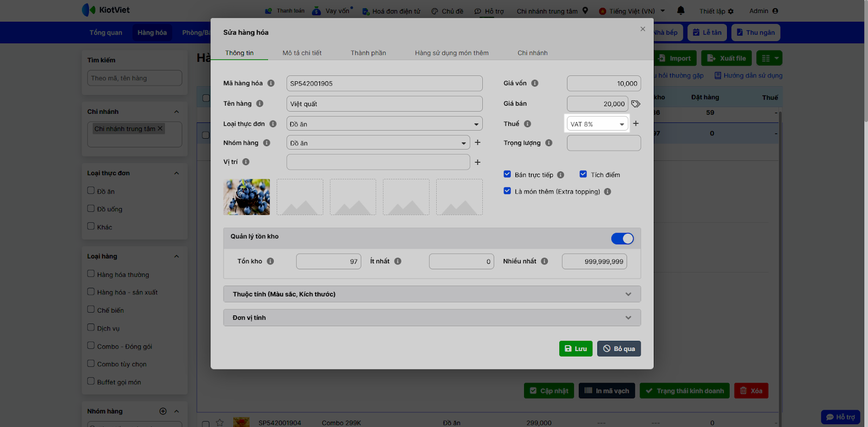Add a new group in Nhóm hàng sidebar
868x427 pixels.
pos(163,411)
